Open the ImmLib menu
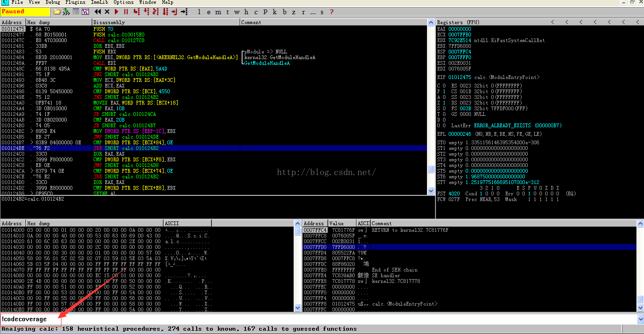 [x=100, y=2]
